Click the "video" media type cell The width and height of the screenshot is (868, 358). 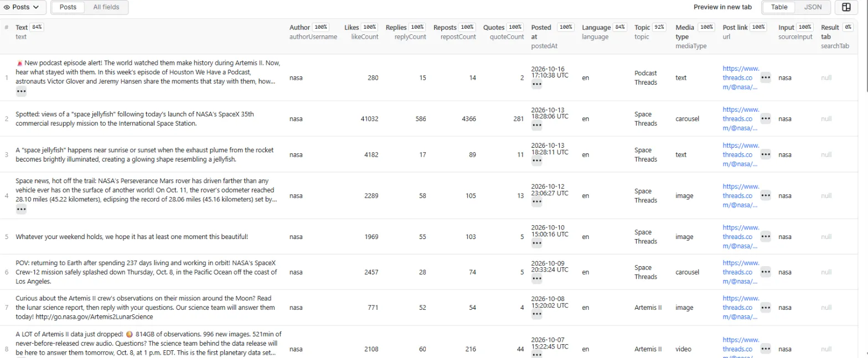coord(683,349)
